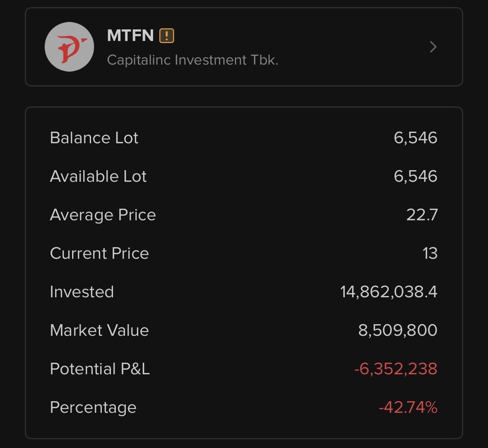Screen dimensions: 488x448
Task: Tap the warning notation icon beside MTFN
Action: 166,36
